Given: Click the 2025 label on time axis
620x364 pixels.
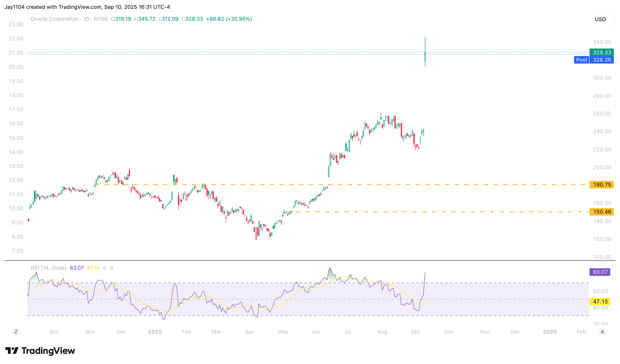Looking at the screenshot, I should (155, 332).
